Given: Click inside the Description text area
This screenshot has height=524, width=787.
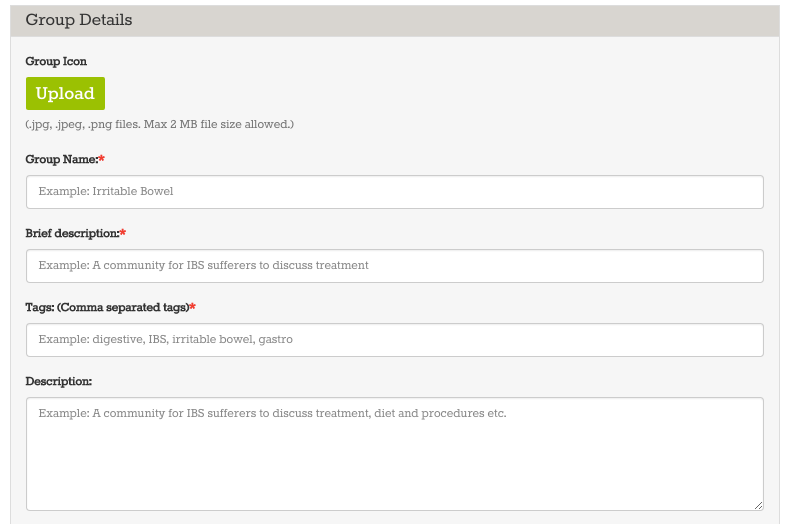Looking at the screenshot, I should [x=395, y=454].
